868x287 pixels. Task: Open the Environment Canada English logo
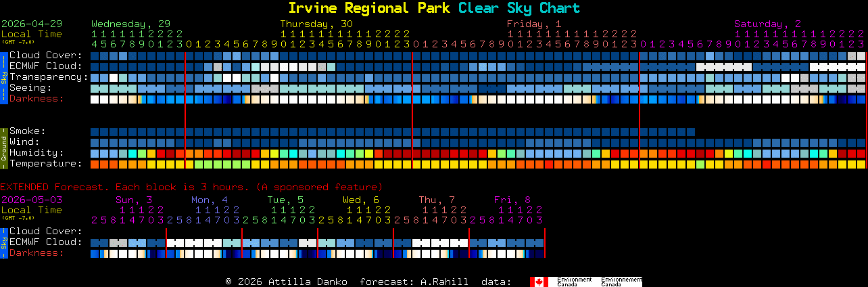574,282
